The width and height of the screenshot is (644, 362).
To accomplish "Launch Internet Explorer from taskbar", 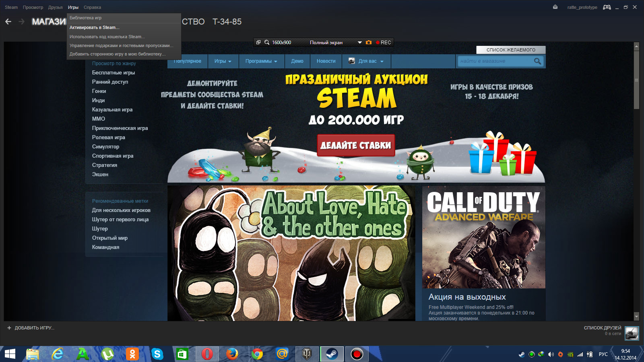I will (x=58, y=354).
